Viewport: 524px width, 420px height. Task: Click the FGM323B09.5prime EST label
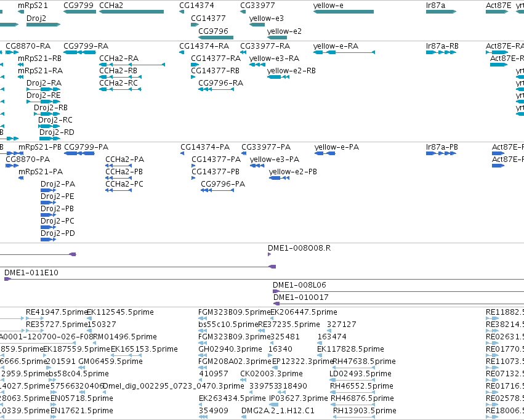pyautogui.click(x=234, y=312)
